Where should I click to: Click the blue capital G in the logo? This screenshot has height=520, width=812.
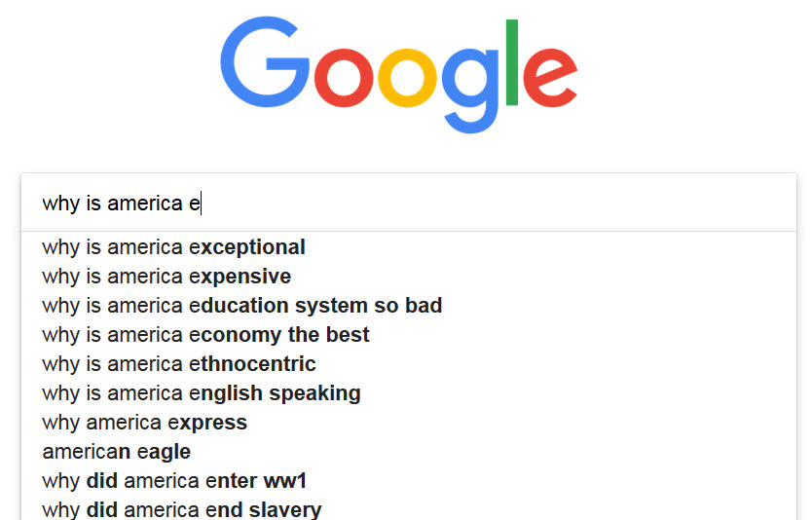(265, 61)
